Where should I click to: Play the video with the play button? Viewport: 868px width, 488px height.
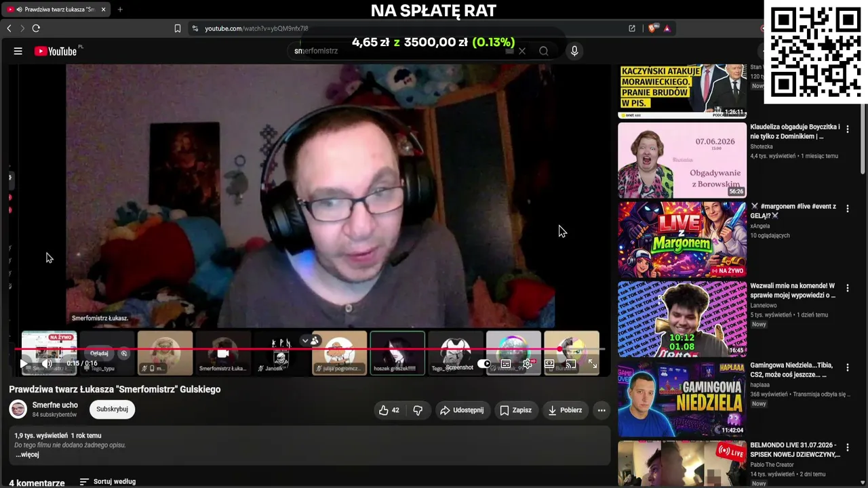tap(24, 364)
